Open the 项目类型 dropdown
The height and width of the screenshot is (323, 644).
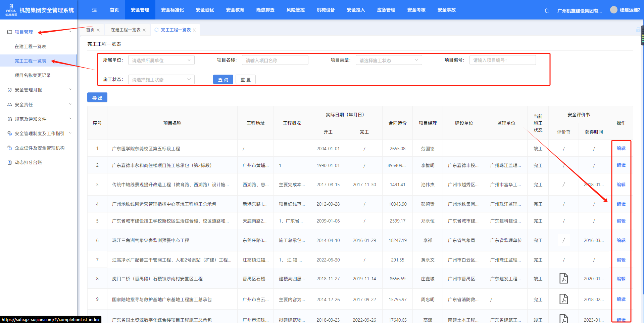pos(389,60)
